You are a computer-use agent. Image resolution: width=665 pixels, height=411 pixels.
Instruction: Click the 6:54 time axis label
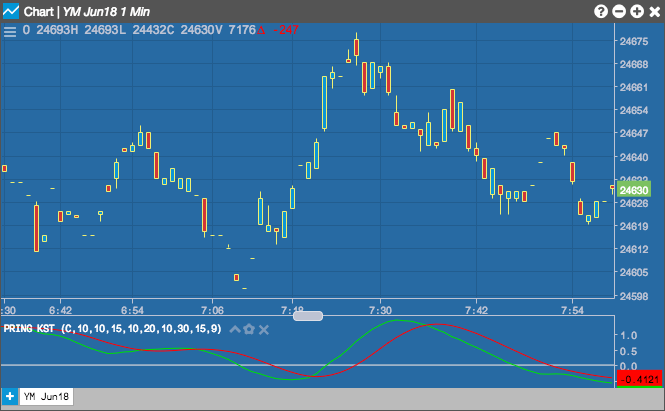click(132, 310)
